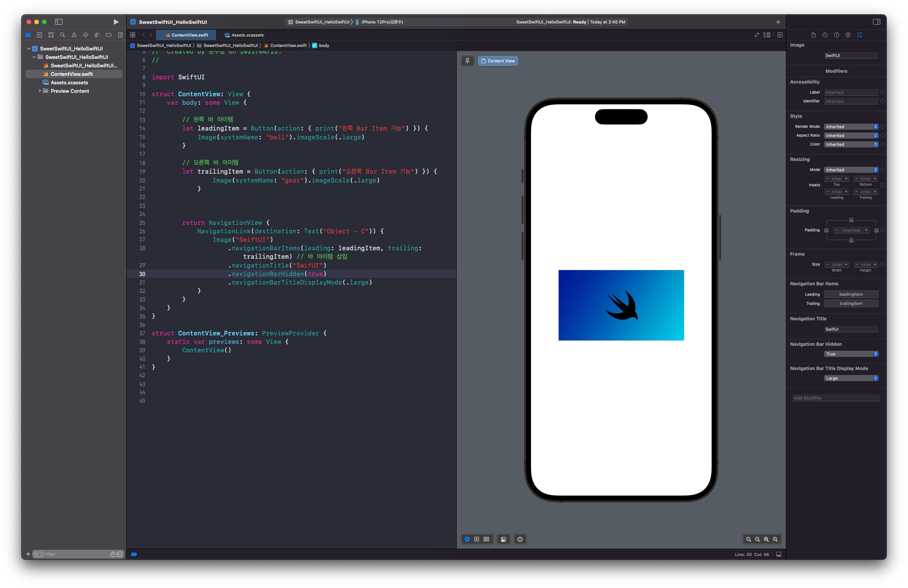Hide the inspectors panel toggle

click(x=876, y=22)
